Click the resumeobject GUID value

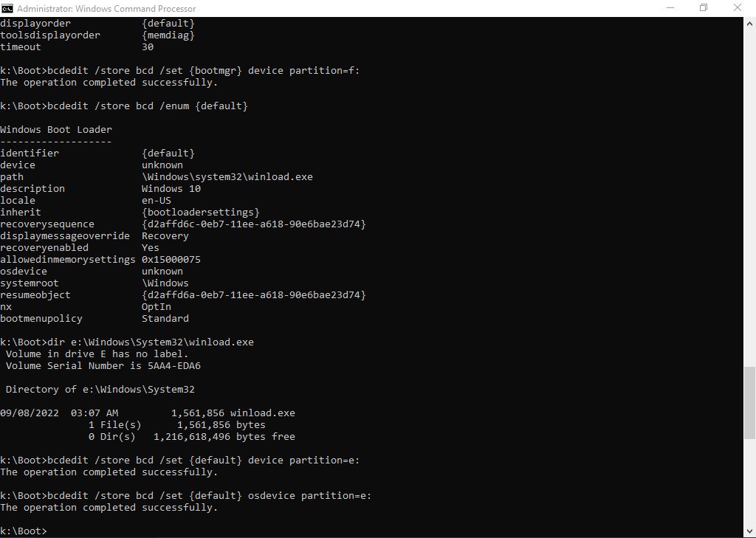click(x=253, y=295)
